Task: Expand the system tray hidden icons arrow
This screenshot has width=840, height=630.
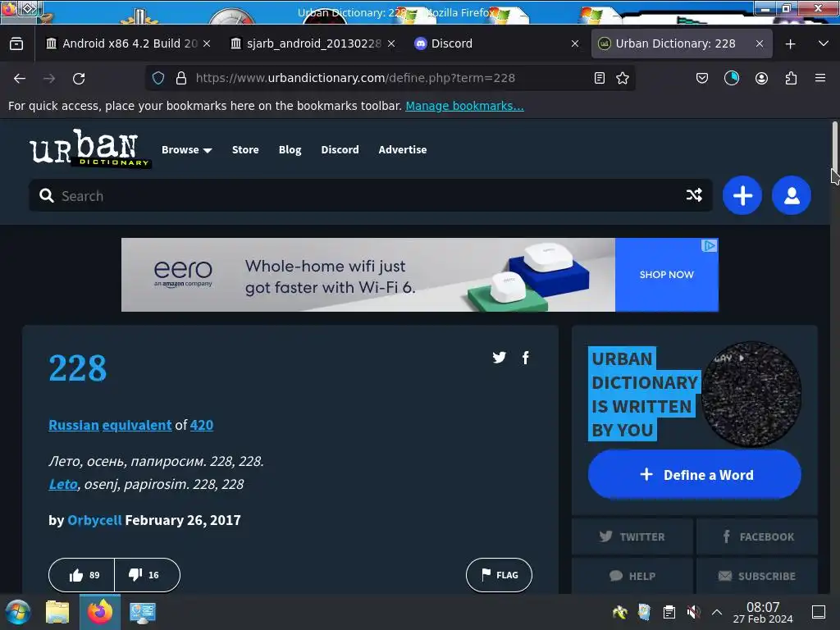Action: pyautogui.click(x=717, y=612)
